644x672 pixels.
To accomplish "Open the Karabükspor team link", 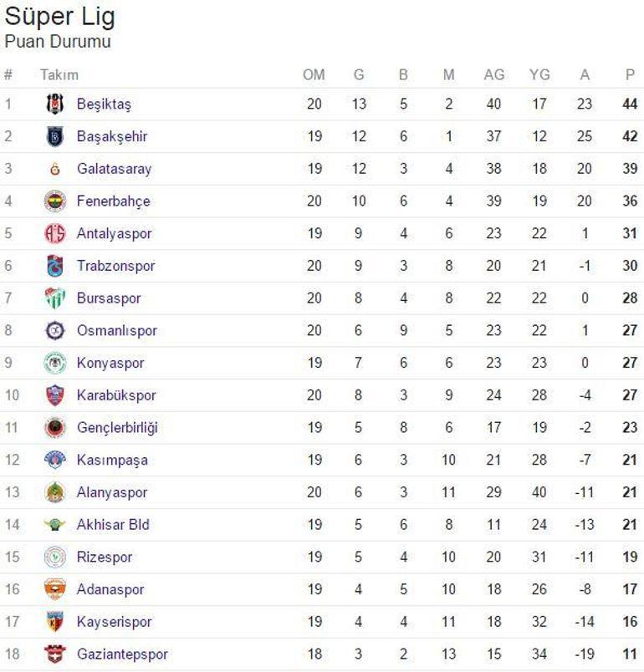I will [x=115, y=395].
